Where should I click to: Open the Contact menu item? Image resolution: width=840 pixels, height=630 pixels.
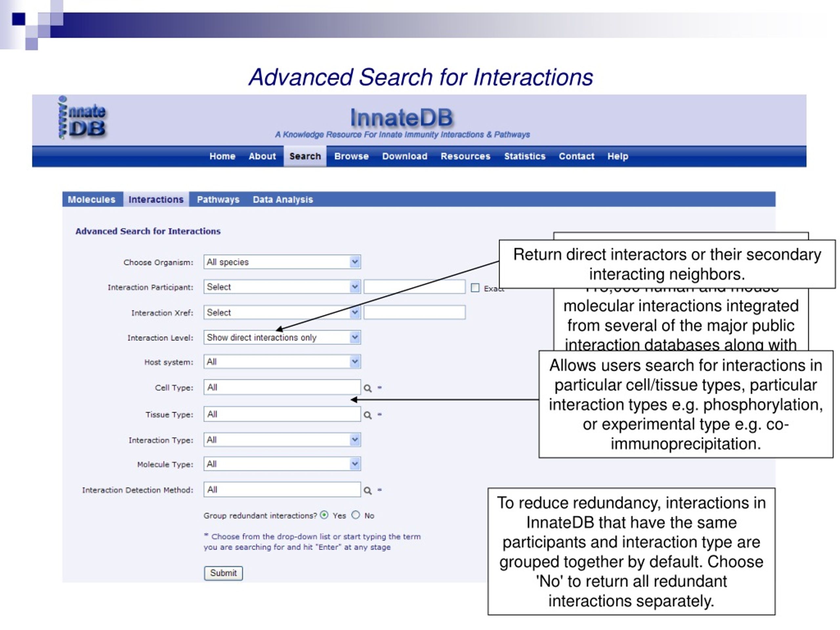(x=577, y=156)
